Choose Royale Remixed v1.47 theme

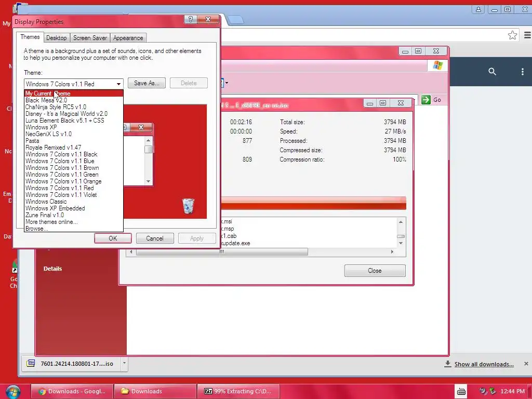[74, 148]
